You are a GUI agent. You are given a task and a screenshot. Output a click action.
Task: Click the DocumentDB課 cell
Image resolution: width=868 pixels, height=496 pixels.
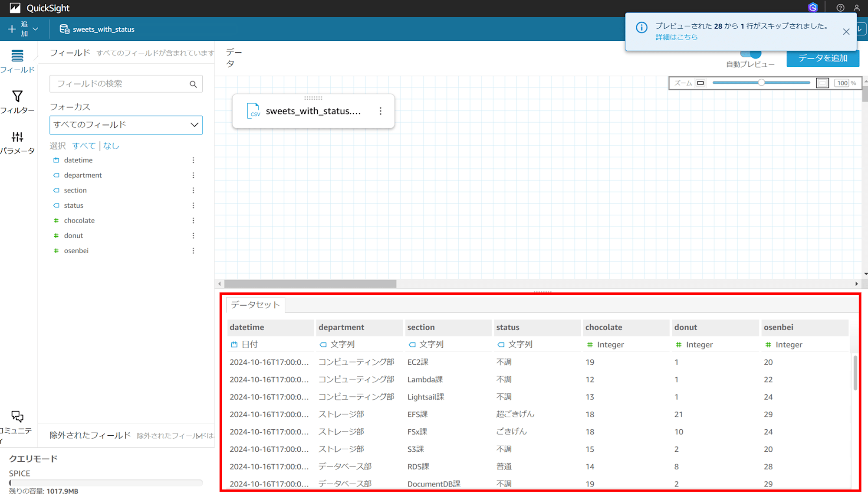[x=434, y=484]
